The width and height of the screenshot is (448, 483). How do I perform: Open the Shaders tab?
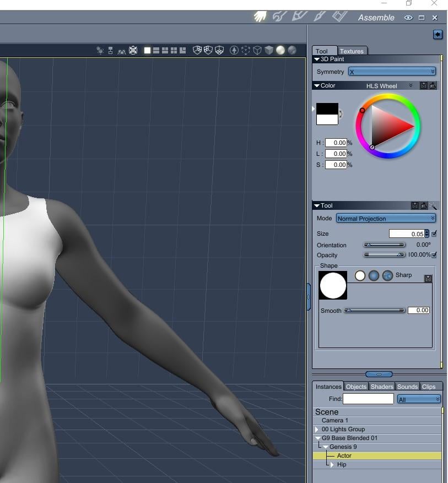pyautogui.click(x=382, y=387)
